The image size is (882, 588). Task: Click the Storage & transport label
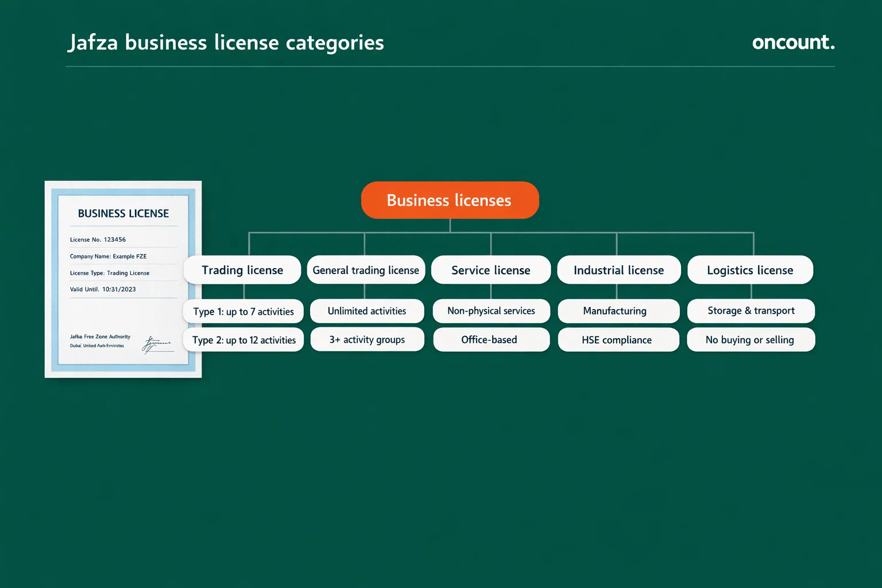pyautogui.click(x=751, y=311)
